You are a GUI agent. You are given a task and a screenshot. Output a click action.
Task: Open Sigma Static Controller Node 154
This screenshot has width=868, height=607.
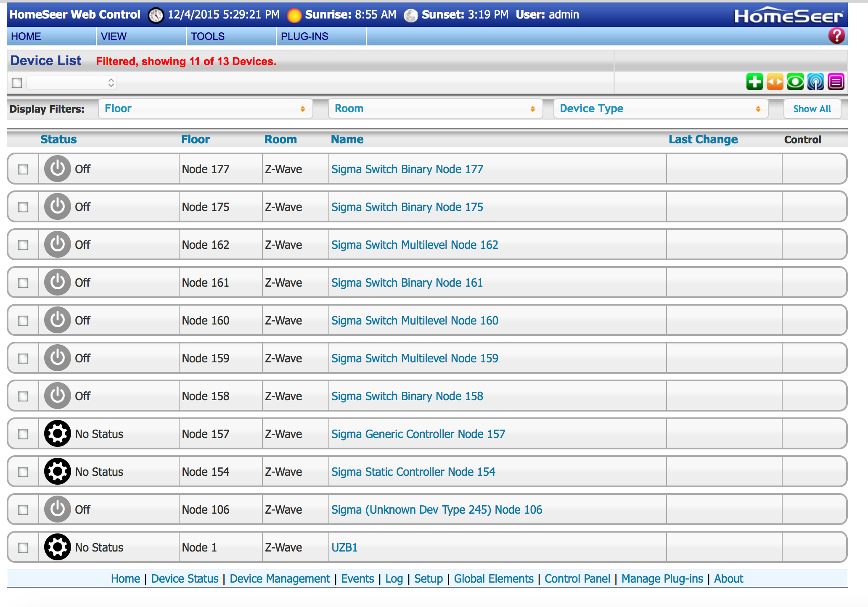pyautogui.click(x=413, y=472)
